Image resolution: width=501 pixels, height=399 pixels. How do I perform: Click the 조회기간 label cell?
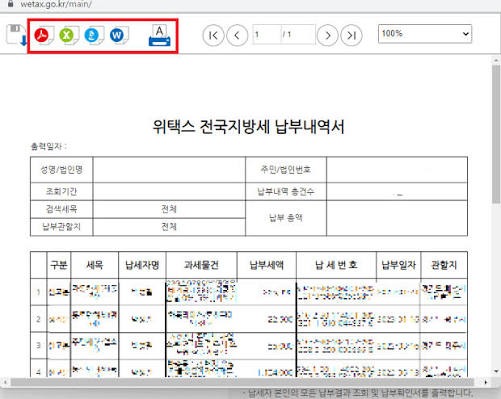coord(62,191)
